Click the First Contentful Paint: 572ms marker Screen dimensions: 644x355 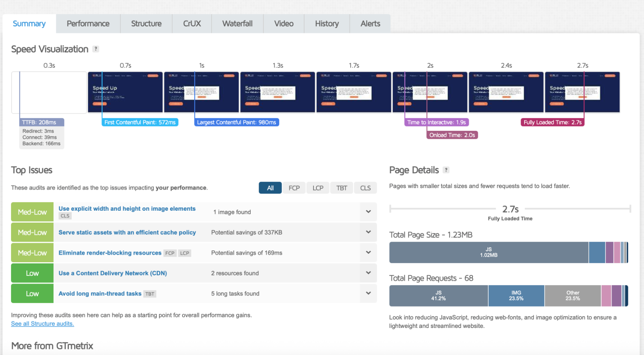click(x=140, y=122)
